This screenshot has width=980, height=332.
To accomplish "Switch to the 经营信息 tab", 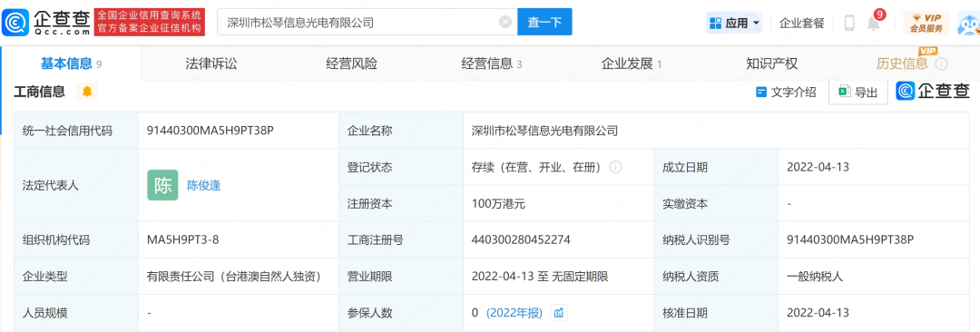I will 491,63.
